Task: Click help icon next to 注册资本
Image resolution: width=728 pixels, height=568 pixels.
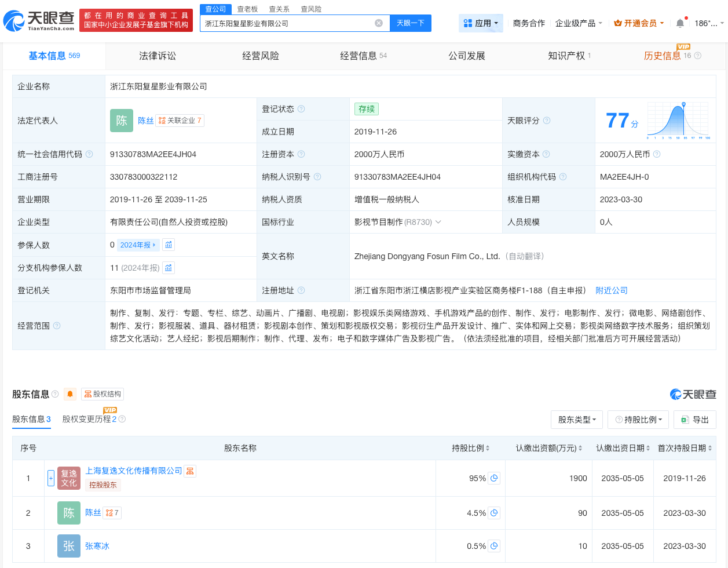Action: [301, 154]
